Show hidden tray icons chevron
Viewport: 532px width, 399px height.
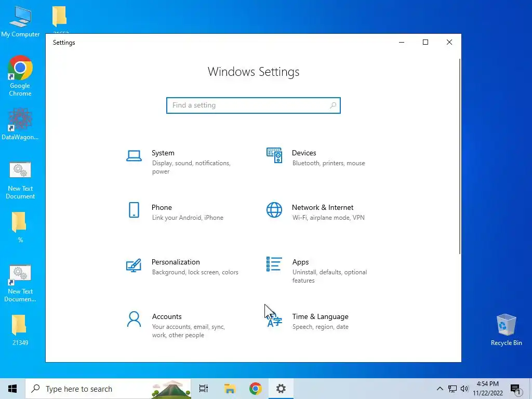coord(440,389)
